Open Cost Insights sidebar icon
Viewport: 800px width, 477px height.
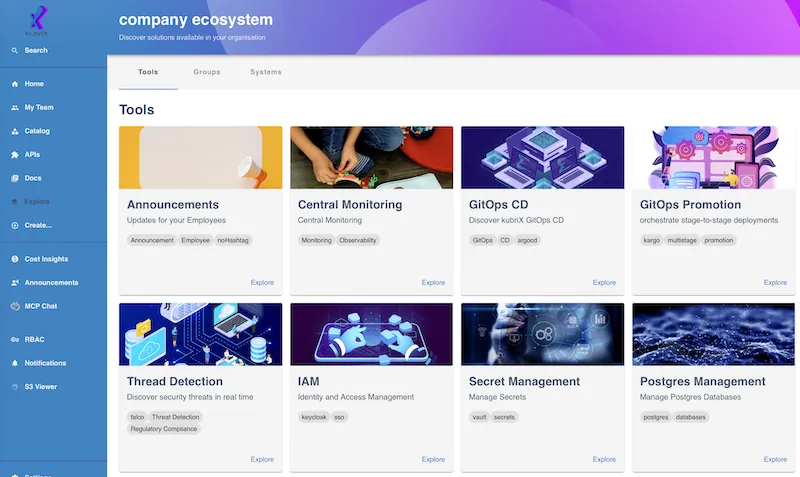(14, 259)
